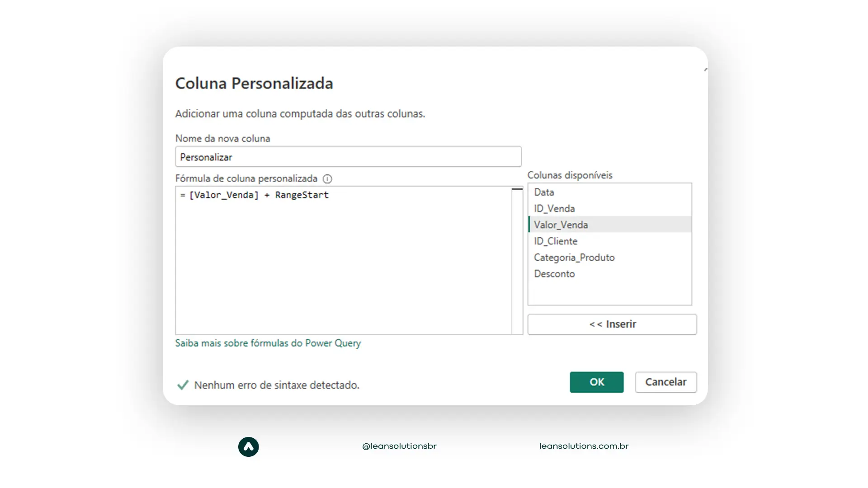The image size is (868, 488).
Task: Click 'Nenhum erro de sintaxe detectado' message
Action: [x=277, y=385]
